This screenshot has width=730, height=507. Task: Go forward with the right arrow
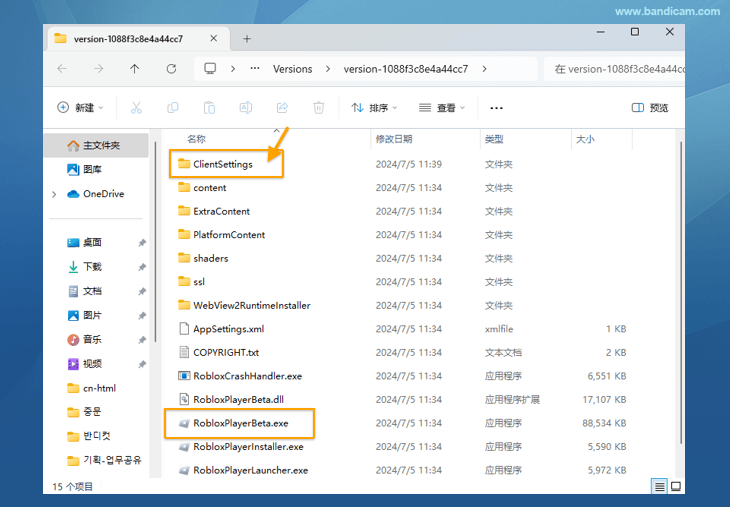[98, 69]
